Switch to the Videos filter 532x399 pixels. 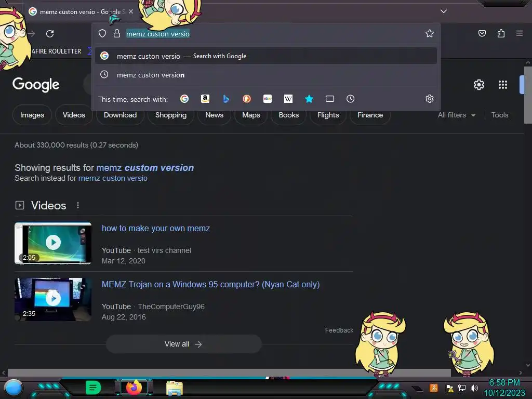[x=74, y=115]
